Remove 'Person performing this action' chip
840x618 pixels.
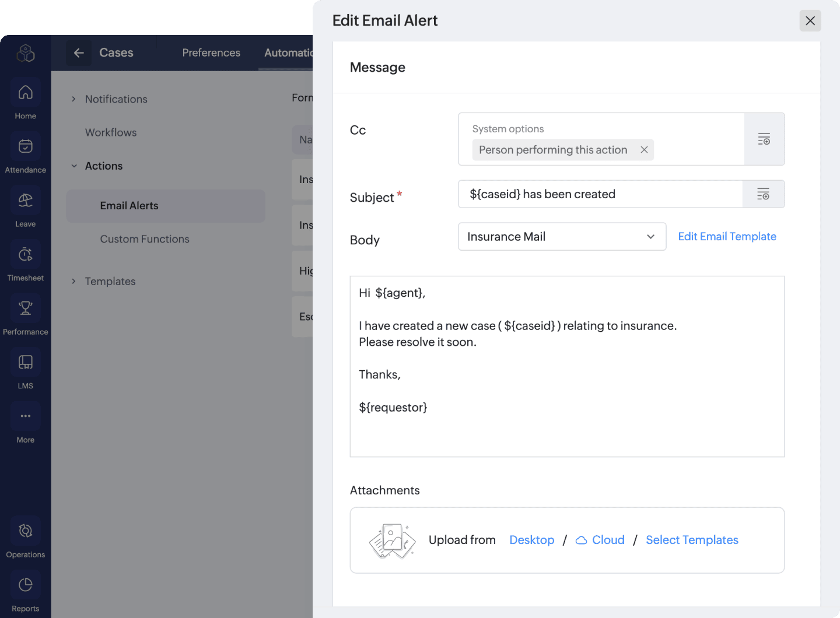coord(644,150)
